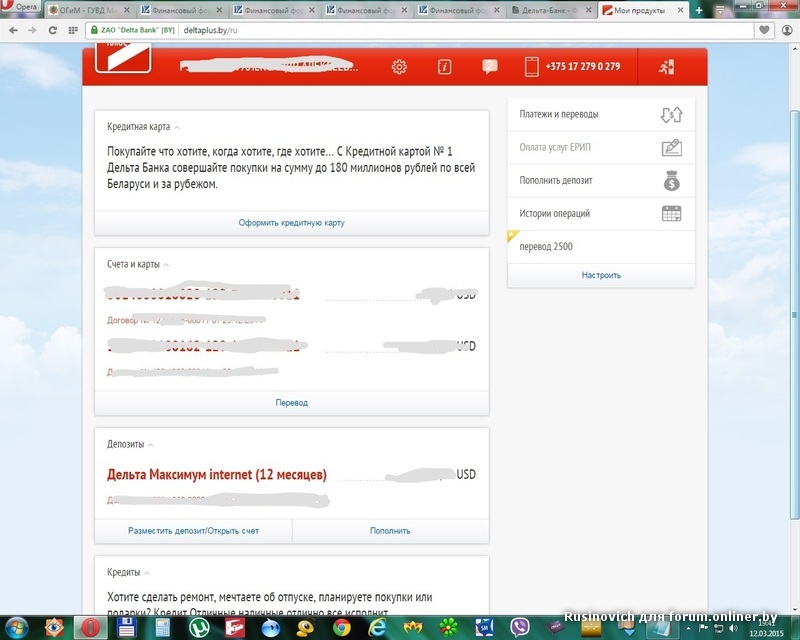The height and width of the screenshot is (640, 800).
Task: Collapse the Счета и карты section chevron
Action: 166,265
